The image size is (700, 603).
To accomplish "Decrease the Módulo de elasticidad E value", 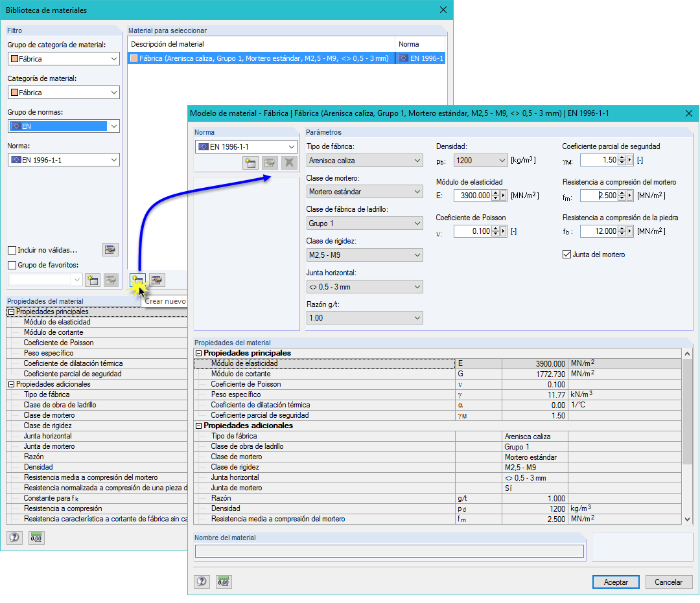I will click(x=496, y=198).
